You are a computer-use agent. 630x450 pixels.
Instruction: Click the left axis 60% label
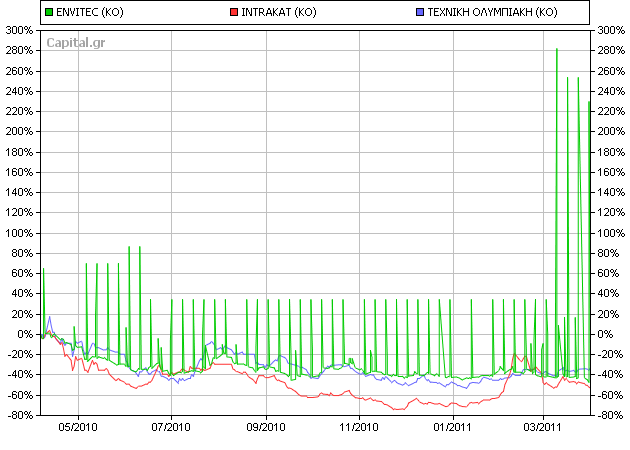pos(22,273)
